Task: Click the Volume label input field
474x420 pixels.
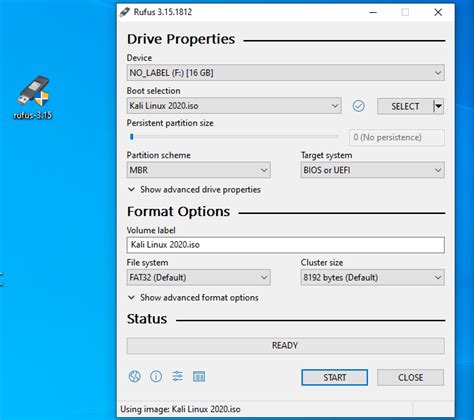Action: [285, 245]
